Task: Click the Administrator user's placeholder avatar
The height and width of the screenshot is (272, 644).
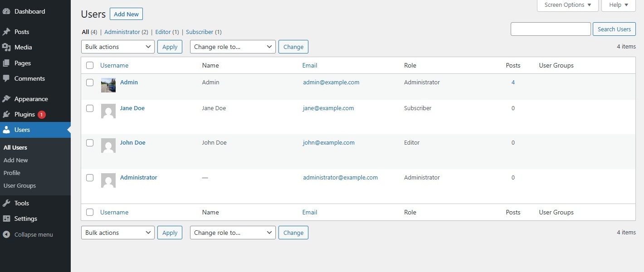Action: 108,180
